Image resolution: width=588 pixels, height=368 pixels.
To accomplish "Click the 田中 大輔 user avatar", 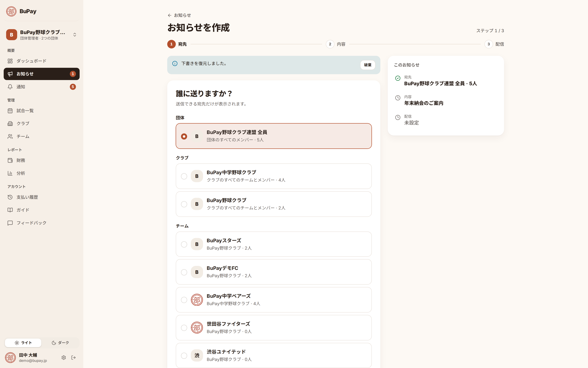I will [x=10, y=358].
